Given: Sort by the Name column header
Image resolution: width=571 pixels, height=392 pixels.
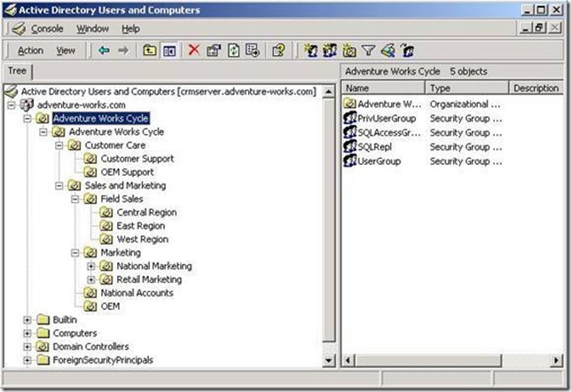Looking at the screenshot, I should tap(383, 88).
